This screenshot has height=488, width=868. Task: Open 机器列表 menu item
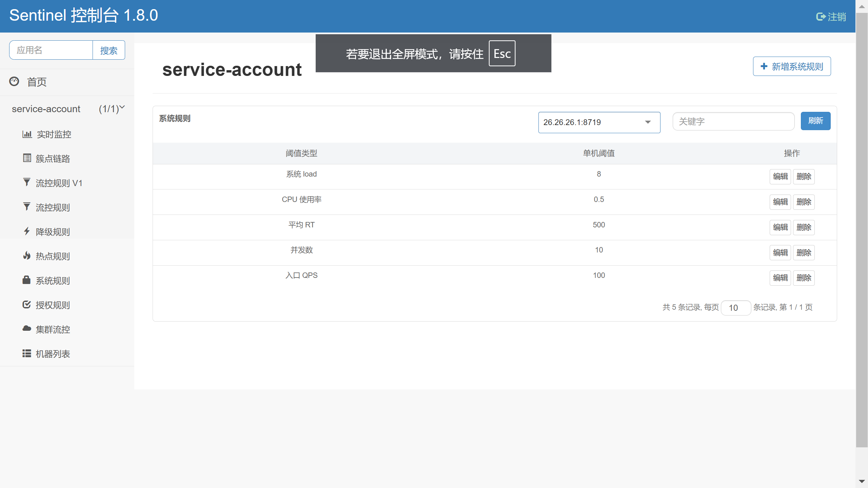[53, 354]
